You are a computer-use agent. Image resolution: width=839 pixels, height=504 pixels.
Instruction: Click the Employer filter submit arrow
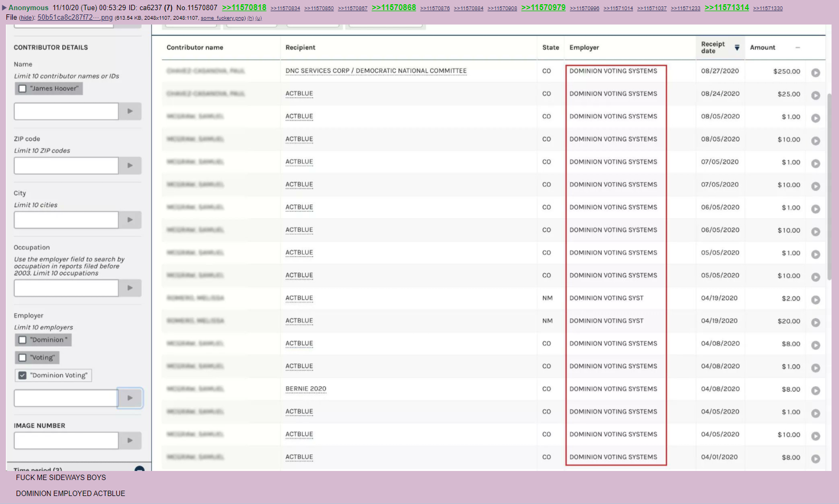click(130, 398)
